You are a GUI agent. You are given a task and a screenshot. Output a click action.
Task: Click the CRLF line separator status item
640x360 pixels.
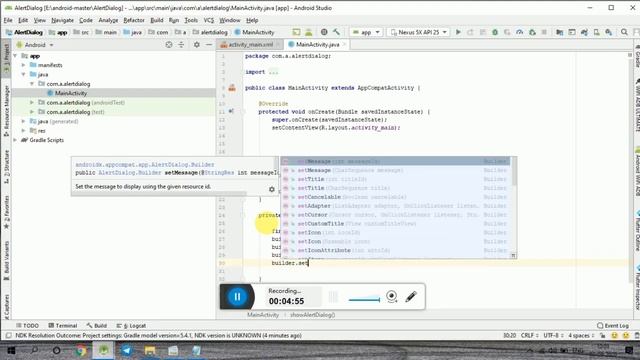pos(529,336)
